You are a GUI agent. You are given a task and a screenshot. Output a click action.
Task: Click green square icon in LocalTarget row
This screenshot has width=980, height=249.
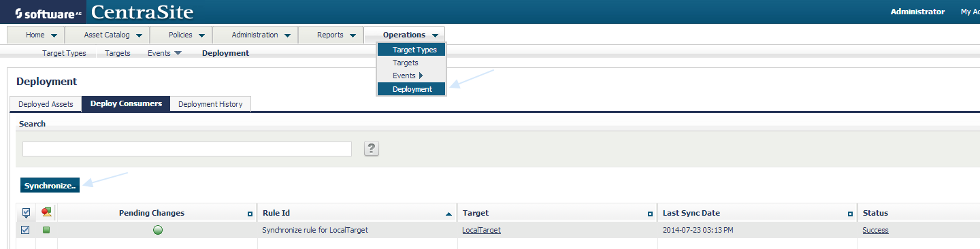pos(46,230)
